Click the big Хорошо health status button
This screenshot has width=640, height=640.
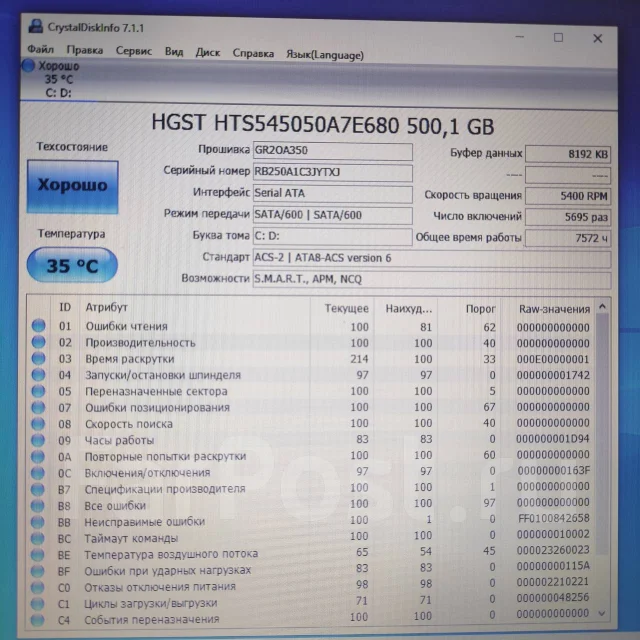[73, 187]
